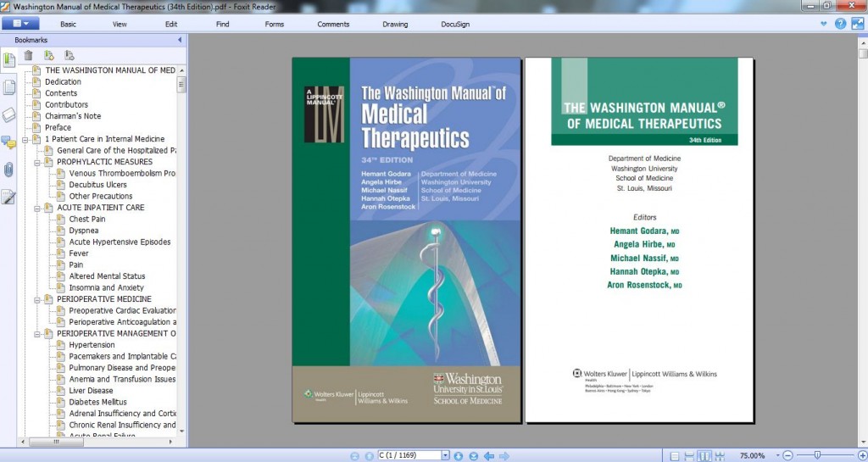Go to last page button
The image size is (868, 462).
pos(473,456)
